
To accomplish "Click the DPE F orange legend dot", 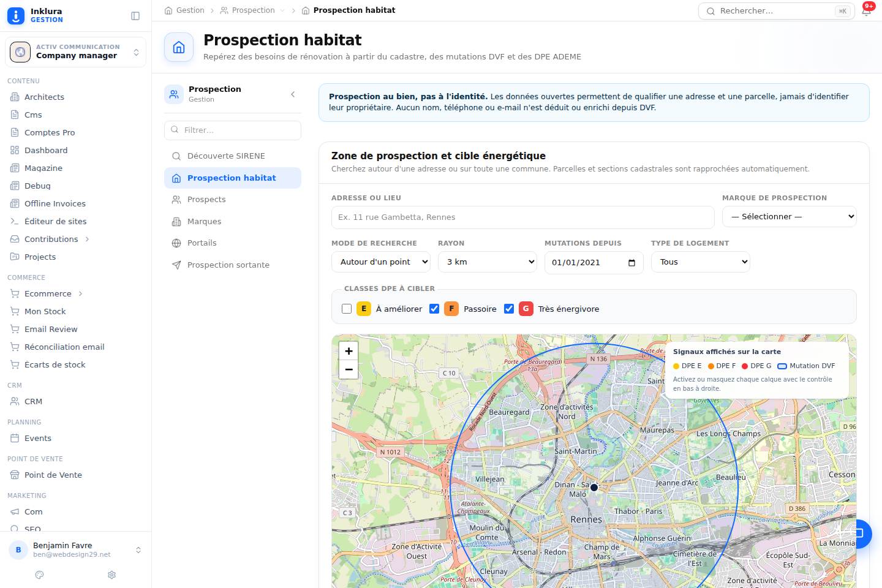I will pos(711,366).
